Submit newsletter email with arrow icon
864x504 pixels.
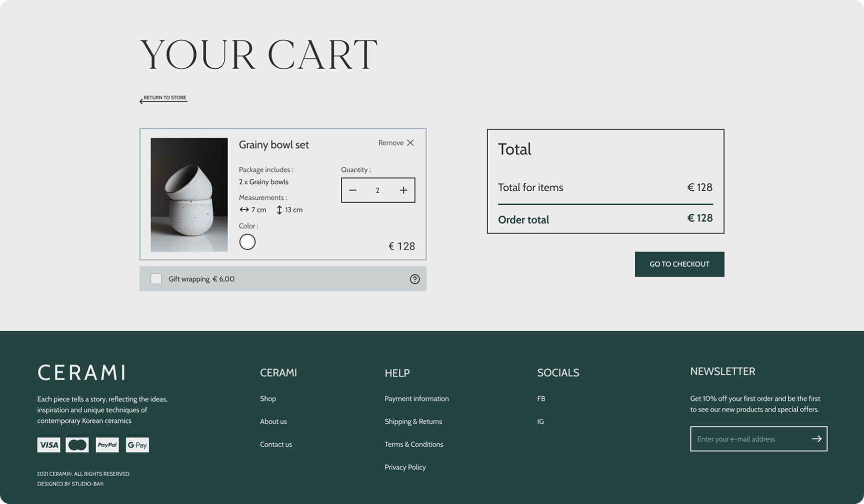tap(816, 439)
